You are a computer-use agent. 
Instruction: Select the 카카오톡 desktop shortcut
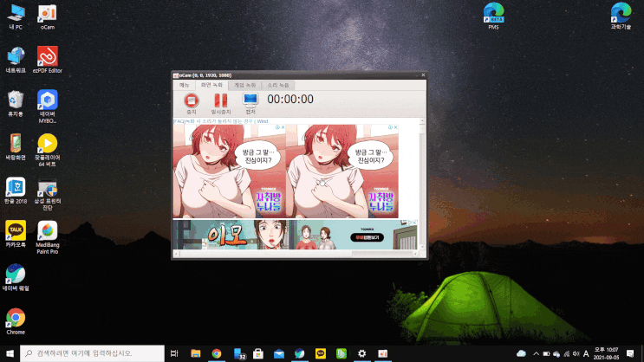coord(16,235)
